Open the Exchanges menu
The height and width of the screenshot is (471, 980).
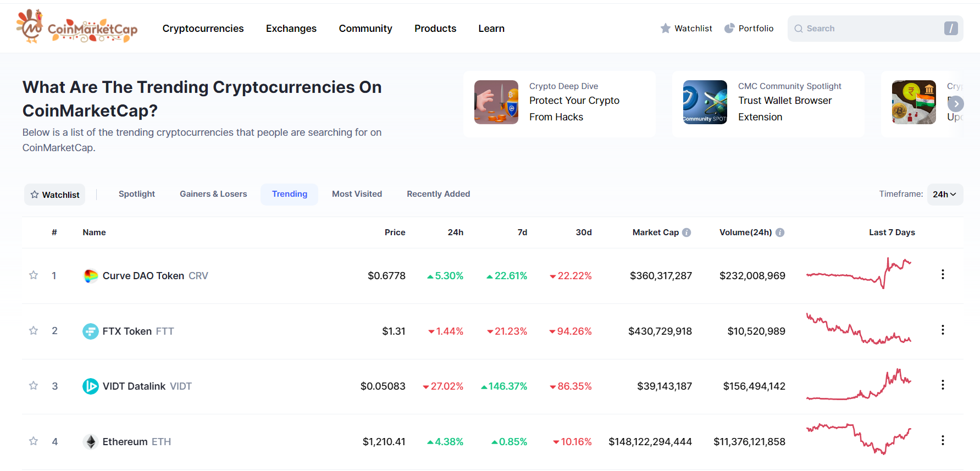(291, 29)
